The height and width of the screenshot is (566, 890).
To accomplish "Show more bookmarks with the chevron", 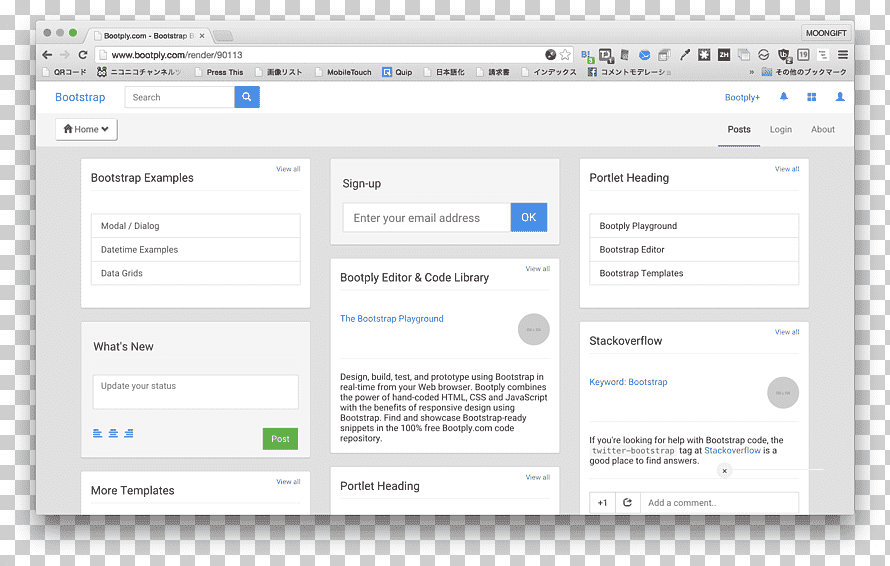I will click(x=752, y=72).
